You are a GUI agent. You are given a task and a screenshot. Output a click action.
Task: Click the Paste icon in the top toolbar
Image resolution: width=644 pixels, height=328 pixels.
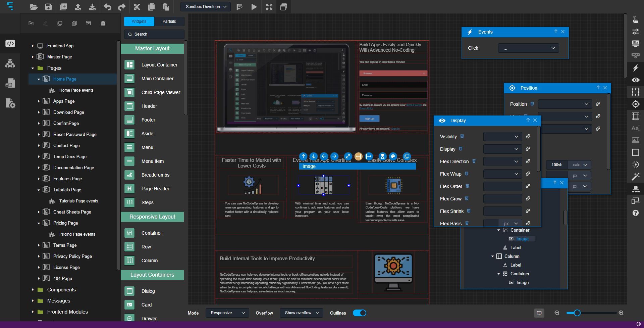[166, 7]
